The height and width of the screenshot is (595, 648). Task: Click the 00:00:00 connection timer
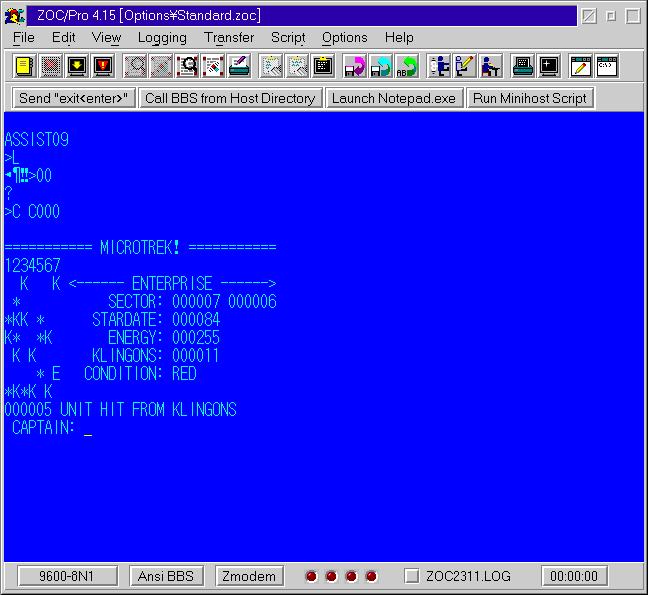click(574, 576)
